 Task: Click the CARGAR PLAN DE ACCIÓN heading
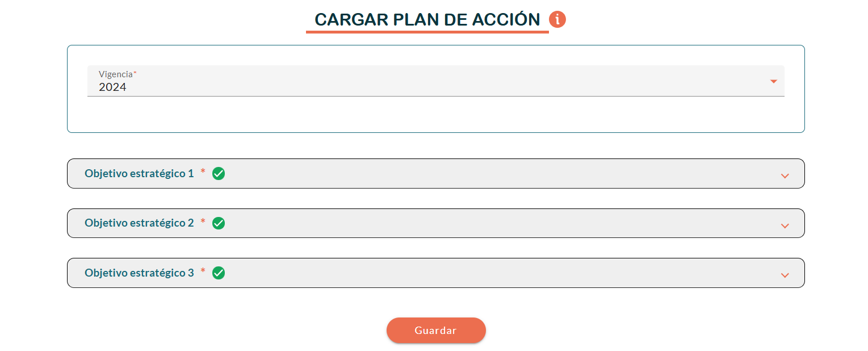click(x=427, y=20)
